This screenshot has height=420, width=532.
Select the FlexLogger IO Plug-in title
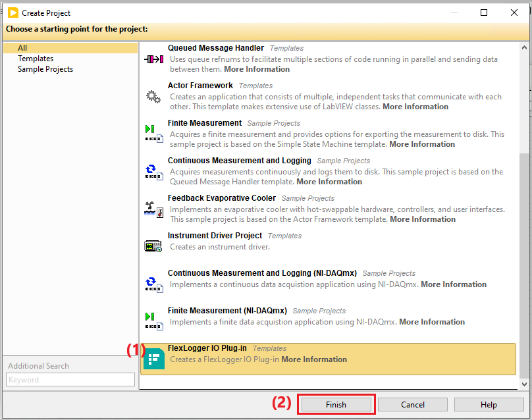[x=207, y=348]
